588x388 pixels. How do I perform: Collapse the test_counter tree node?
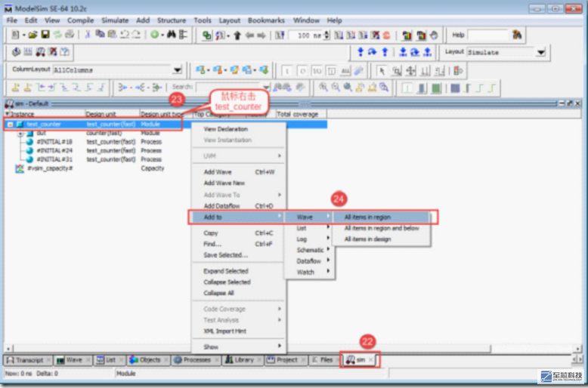pyautogui.click(x=11, y=125)
